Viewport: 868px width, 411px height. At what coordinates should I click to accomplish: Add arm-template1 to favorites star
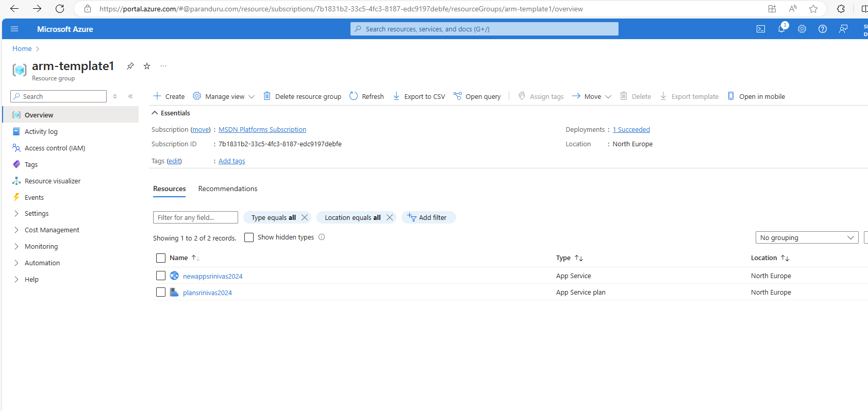(x=147, y=66)
